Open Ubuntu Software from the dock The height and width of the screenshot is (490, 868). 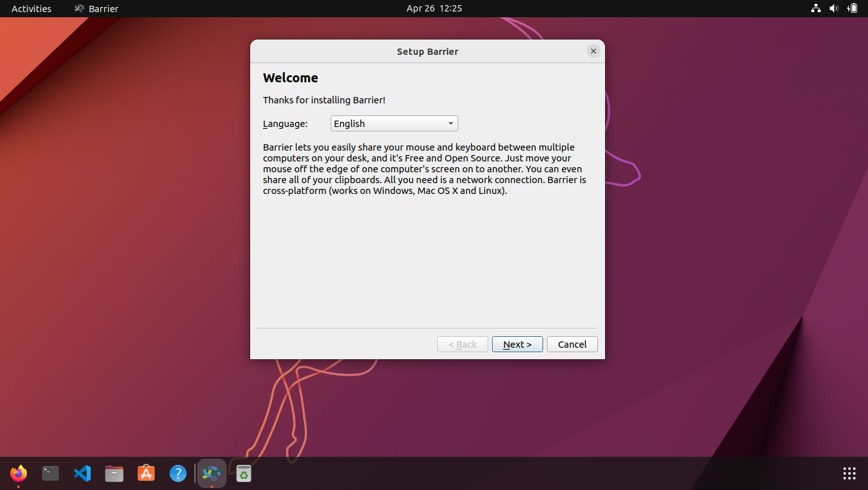[x=146, y=473]
